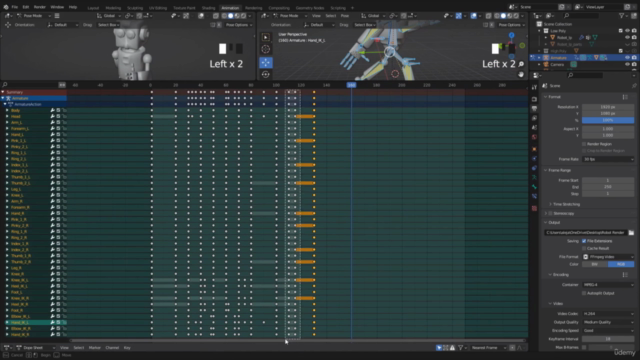Select the Move tool in right viewport
This screenshot has height=360, width=640.
[265, 62]
